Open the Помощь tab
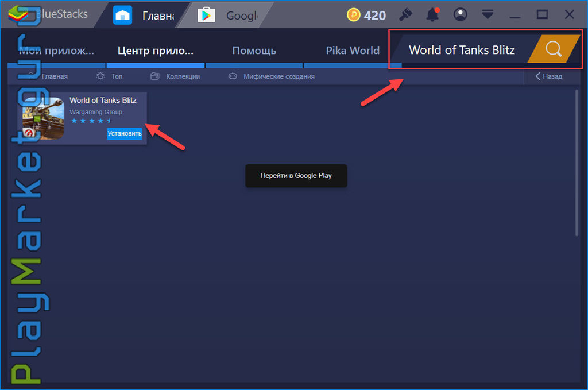 pyautogui.click(x=254, y=50)
